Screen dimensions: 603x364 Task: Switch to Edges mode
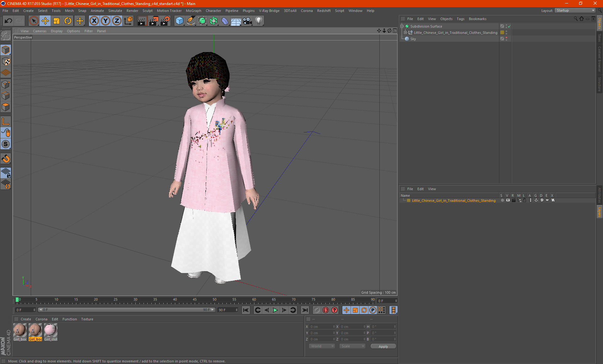click(x=6, y=96)
